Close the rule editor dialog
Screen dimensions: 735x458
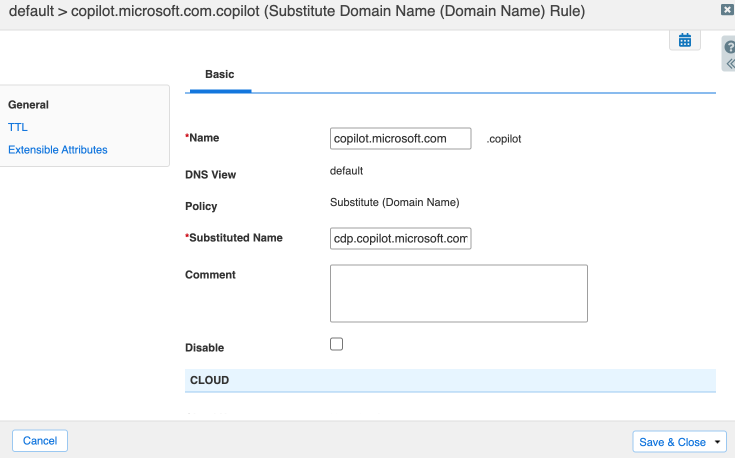coord(726,9)
